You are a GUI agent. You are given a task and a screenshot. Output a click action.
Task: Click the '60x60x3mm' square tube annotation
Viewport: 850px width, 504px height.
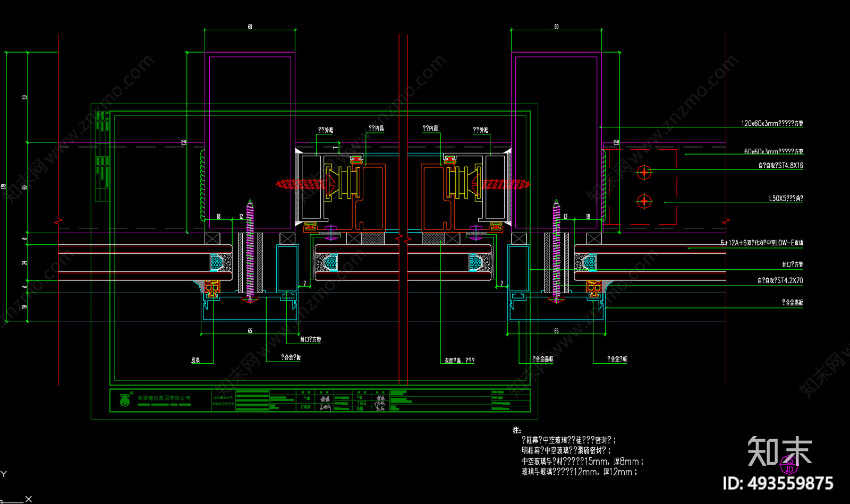coord(773,151)
